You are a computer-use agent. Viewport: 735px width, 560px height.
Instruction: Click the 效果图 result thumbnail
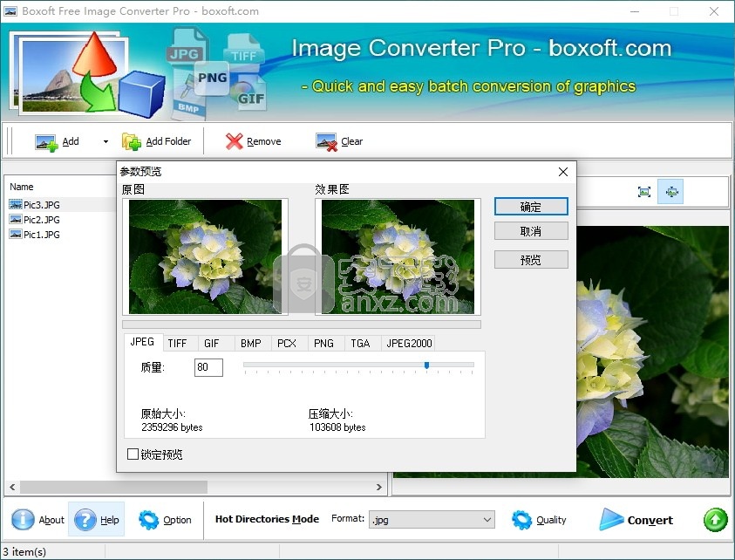pyautogui.click(x=398, y=256)
